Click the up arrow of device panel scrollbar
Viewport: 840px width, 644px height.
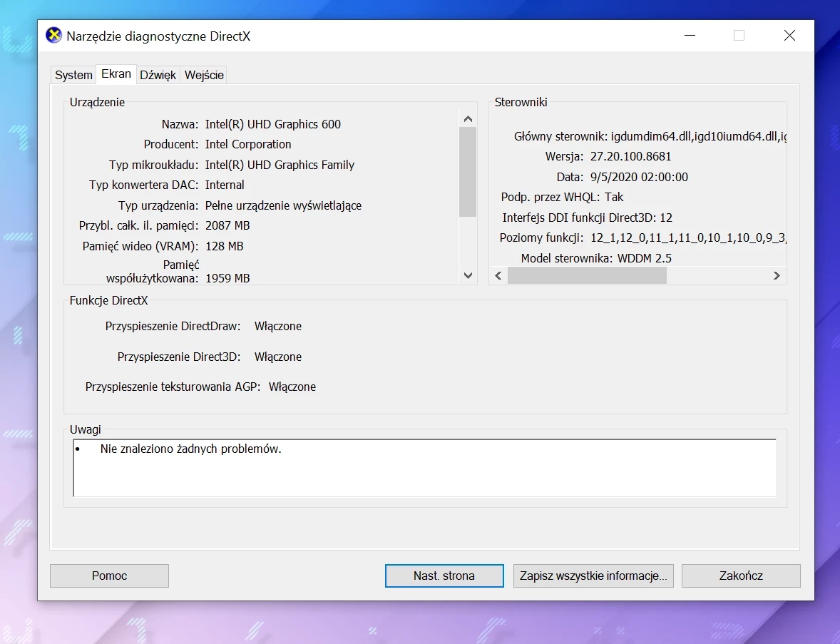click(x=468, y=118)
